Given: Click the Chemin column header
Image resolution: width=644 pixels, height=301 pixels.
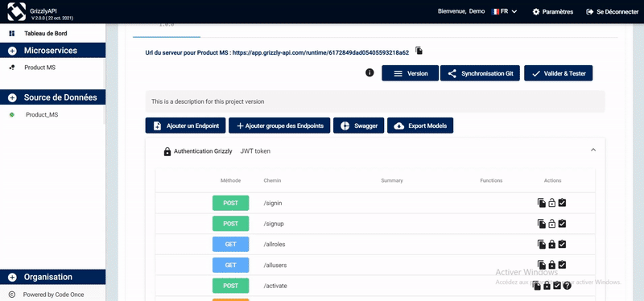Looking at the screenshot, I should coord(272,181).
